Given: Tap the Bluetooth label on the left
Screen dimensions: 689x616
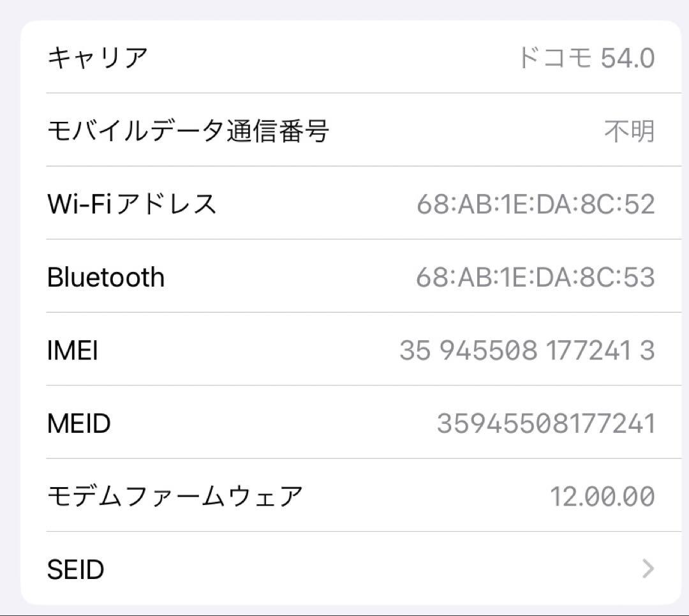Looking at the screenshot, I should [x=104, y=276].
